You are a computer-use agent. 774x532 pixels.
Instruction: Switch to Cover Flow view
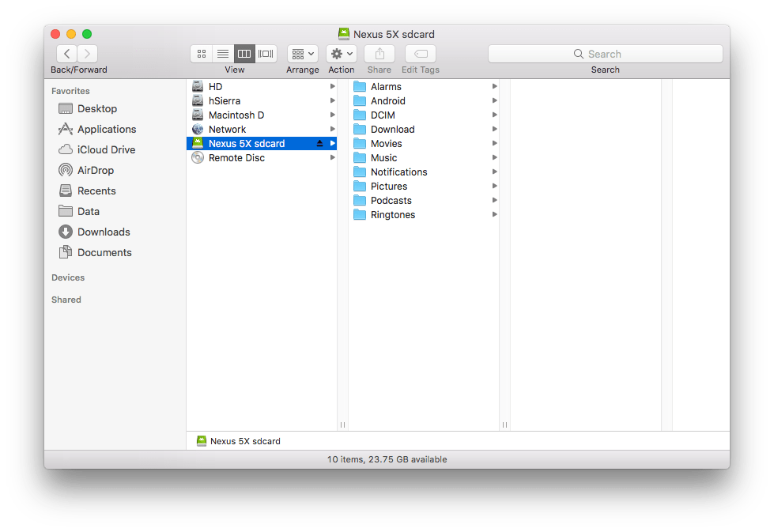tap(266, 53)
